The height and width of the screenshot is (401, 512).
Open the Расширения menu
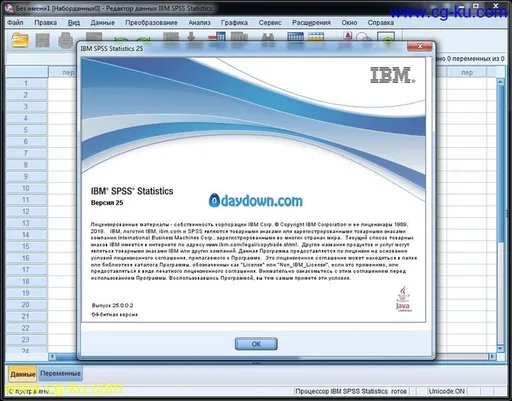(x=311, y=23)
